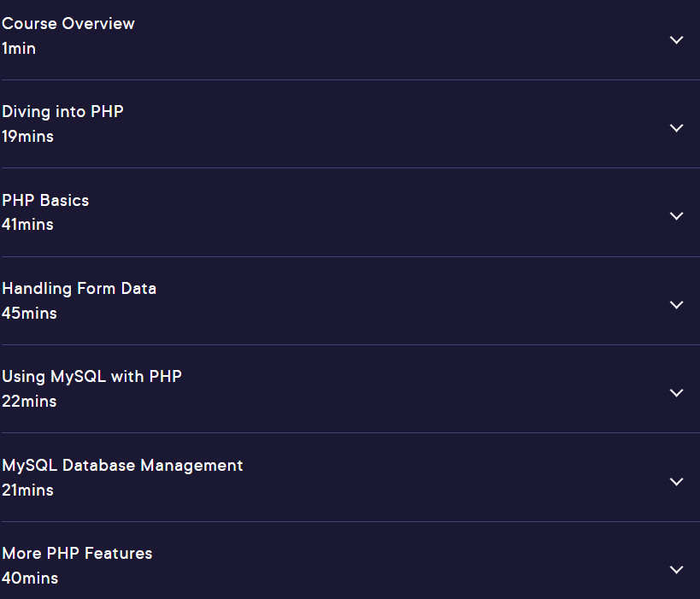Click the 1min duration label

[19, 48]
